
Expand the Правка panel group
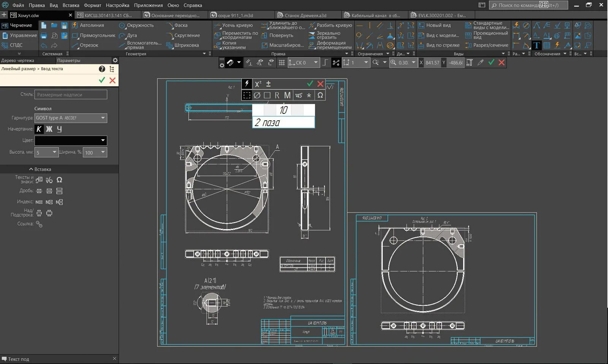tap(347, 54)
